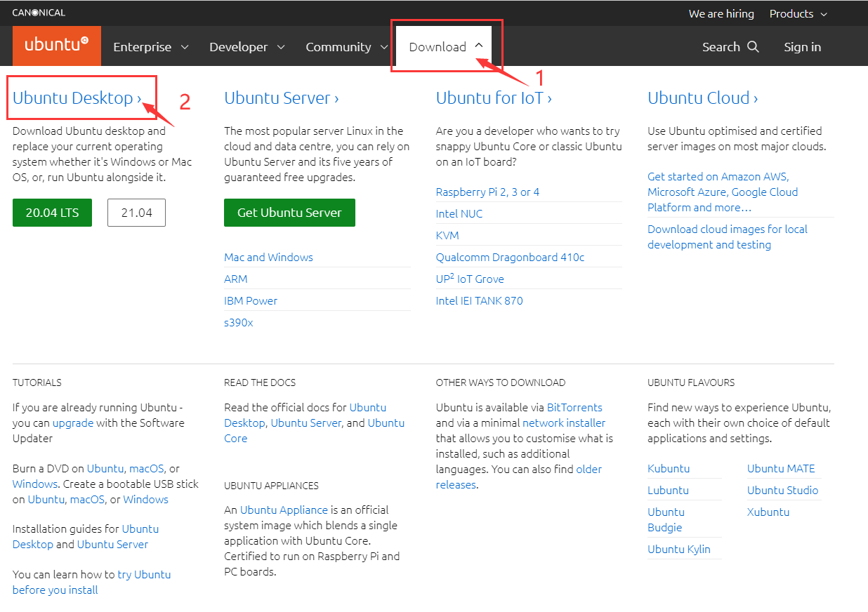Image resolution: width=868 pixels, height=612 pixels.
Task: Open the Ubuntu Server heading link
Action: 282,98
